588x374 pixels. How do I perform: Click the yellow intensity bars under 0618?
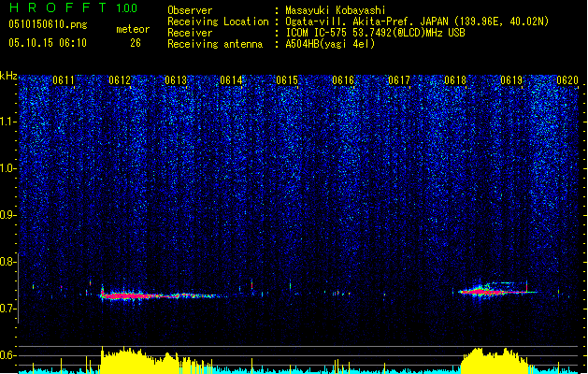495,361
